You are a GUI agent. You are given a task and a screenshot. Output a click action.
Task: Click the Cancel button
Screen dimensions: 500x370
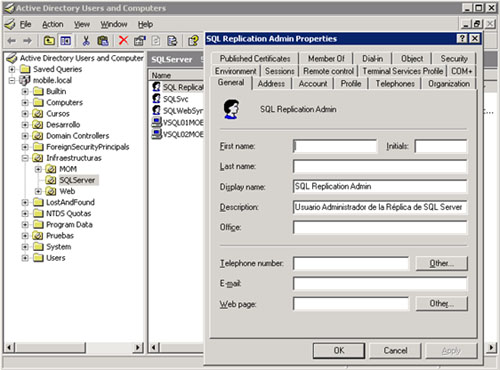click(395, 351)
